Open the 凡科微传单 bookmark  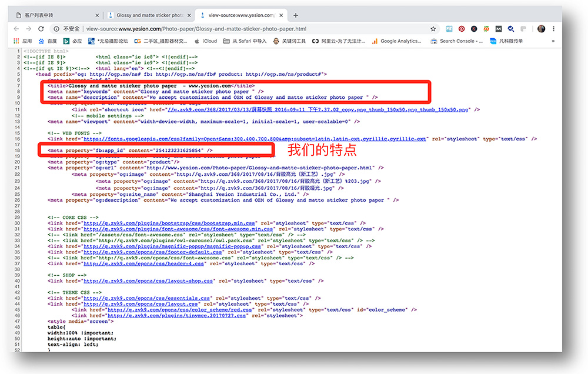[x=506, y=41]
